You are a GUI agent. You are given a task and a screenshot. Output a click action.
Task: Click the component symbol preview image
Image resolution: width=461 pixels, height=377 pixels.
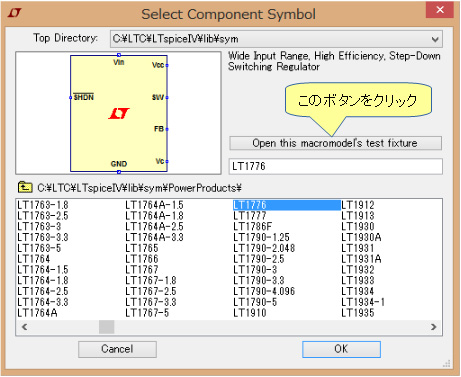tap(118, 113)
